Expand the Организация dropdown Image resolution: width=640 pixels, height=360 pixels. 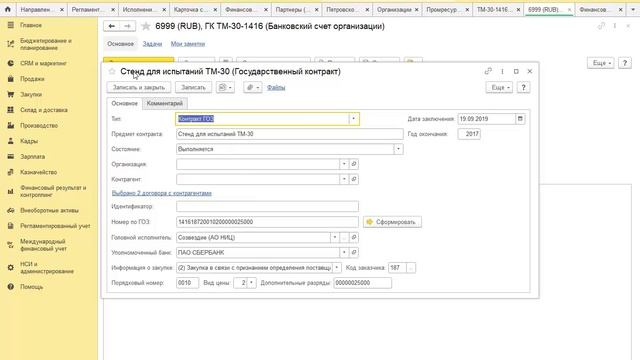click(x=344, y=164)
